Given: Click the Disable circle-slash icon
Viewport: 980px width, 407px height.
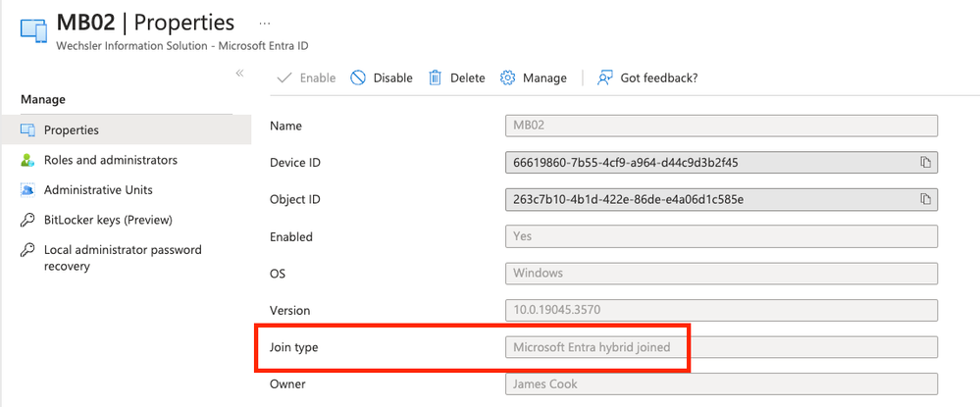Looking at the screenshot, I should coord(357,78).
